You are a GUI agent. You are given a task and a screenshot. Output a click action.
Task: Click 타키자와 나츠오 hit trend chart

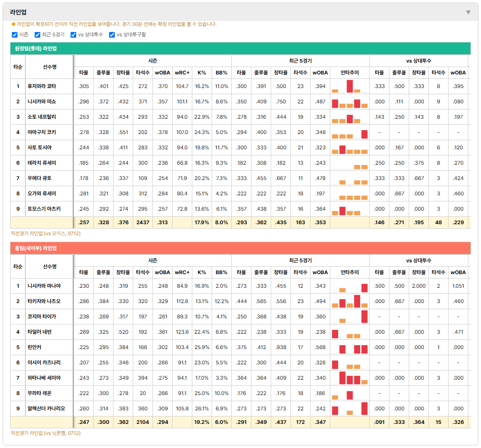point(350,301)
